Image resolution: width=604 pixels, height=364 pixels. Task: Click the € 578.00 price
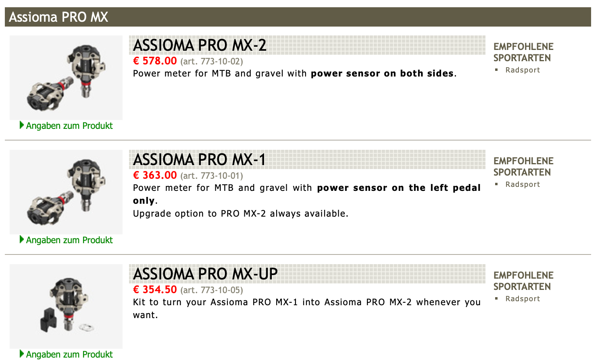[x=155, y=61]
